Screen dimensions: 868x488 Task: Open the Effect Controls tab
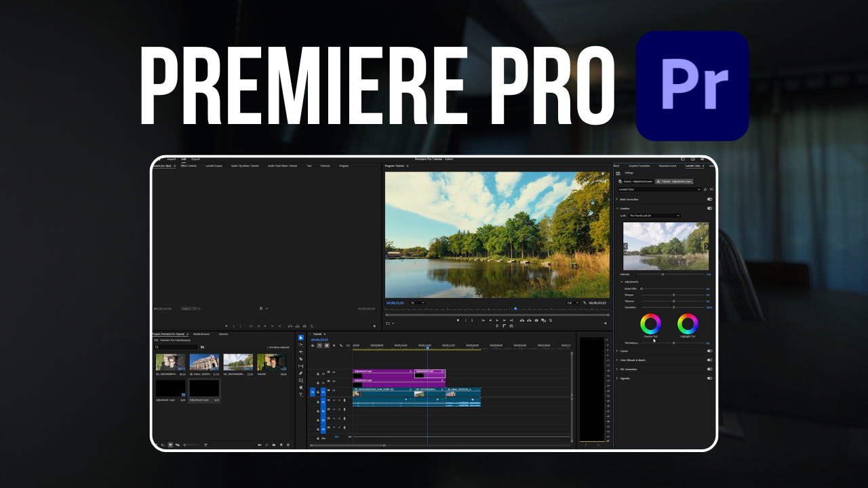[x=189, y=165]
